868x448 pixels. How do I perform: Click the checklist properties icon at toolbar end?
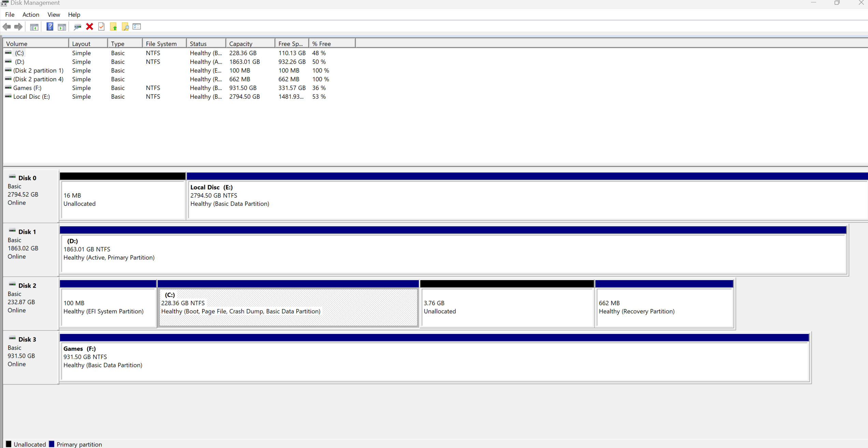coord(137,27)
